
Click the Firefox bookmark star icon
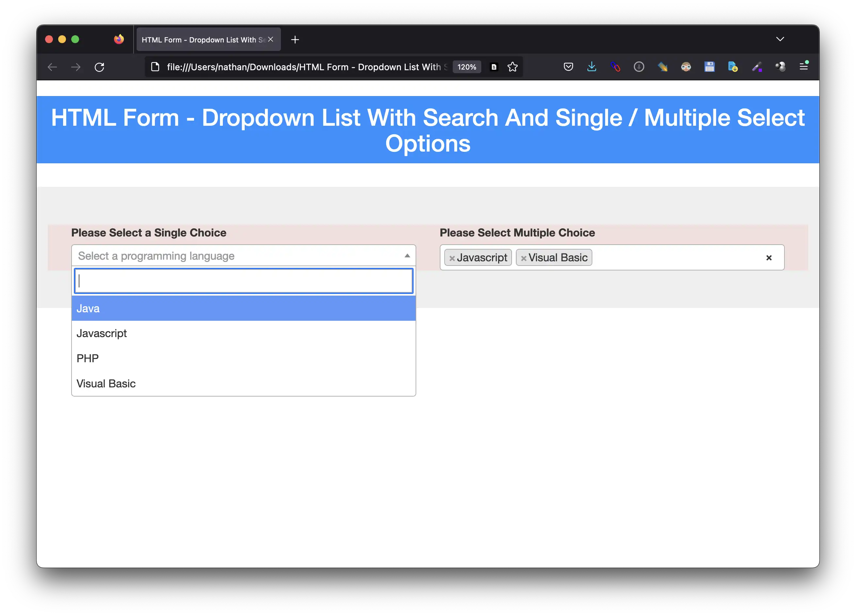pos(512,66)
